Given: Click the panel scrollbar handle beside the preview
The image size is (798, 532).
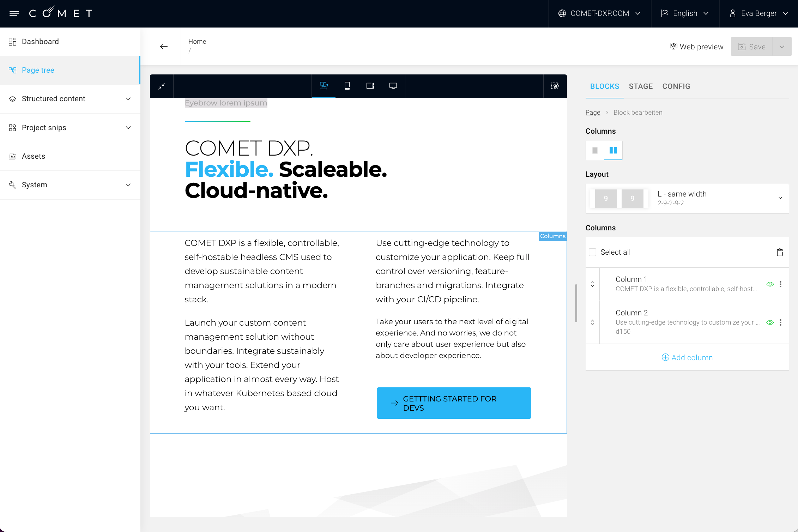Looking at the screenshot, I should point(576,303).
